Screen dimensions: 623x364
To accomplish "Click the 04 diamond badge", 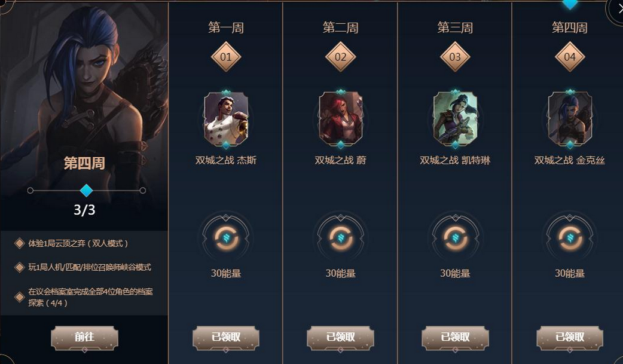I will (x=570, y=57).
